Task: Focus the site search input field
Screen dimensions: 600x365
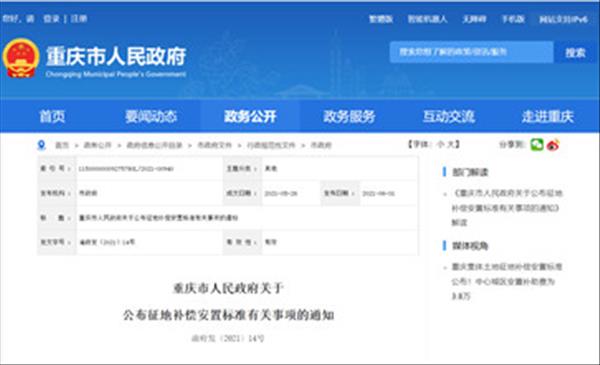Action: click(x=471, y=52)
